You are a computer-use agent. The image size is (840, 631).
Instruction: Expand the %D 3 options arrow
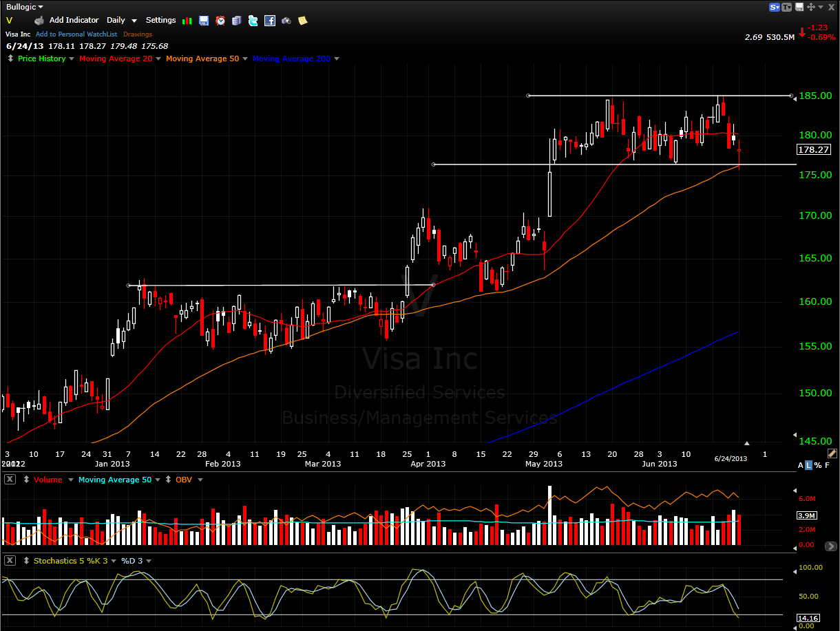point(149,561)
